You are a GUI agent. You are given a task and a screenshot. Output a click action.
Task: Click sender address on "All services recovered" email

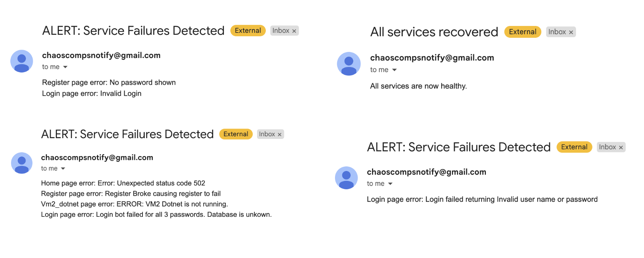coord(432,58)
